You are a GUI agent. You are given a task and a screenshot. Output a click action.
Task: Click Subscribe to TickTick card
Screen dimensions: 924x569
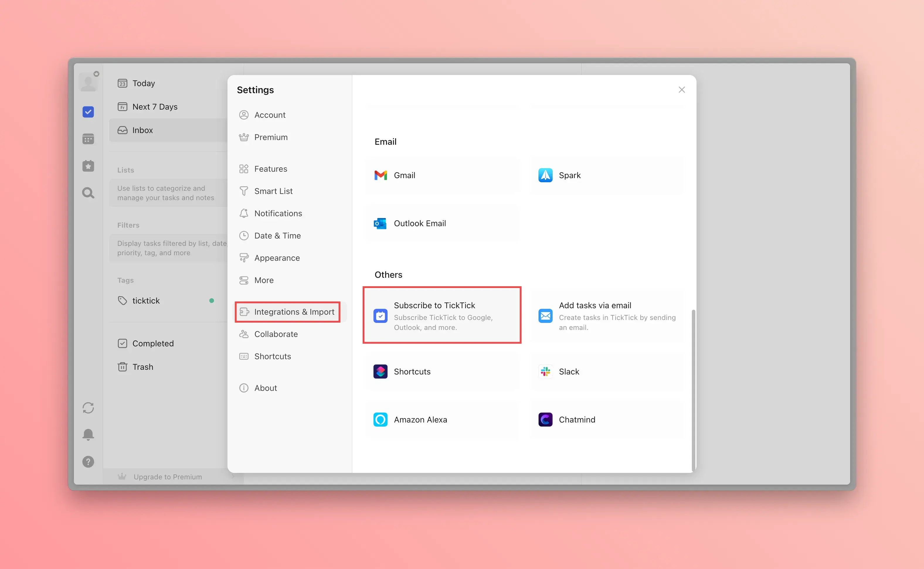coord(442,315)
